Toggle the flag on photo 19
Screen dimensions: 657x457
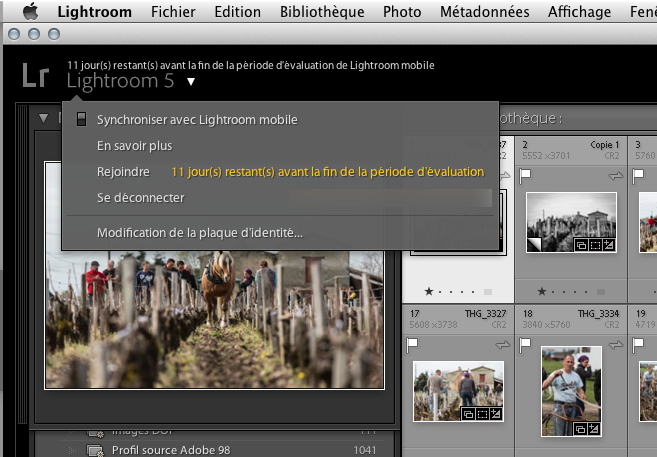point(638,345)
